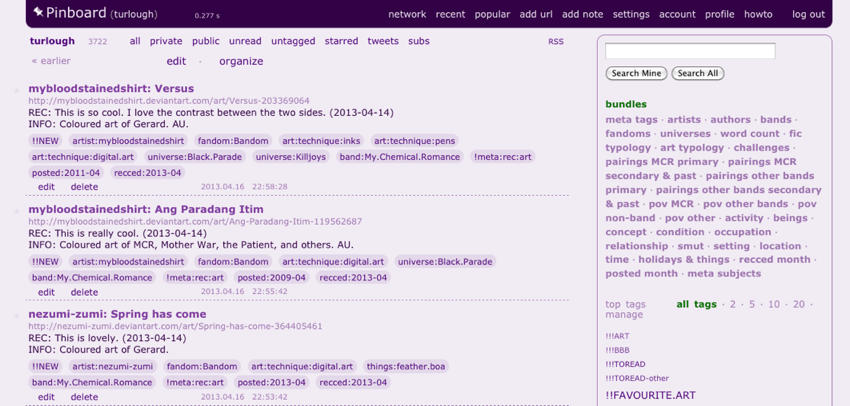
Task: Go to '« earlier' bookmarks
Action: coord(51,61)
